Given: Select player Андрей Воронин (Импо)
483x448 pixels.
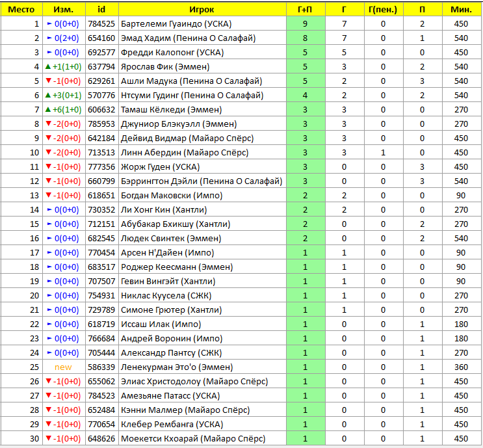Looking at the screenshot, I should pos(172,339).
